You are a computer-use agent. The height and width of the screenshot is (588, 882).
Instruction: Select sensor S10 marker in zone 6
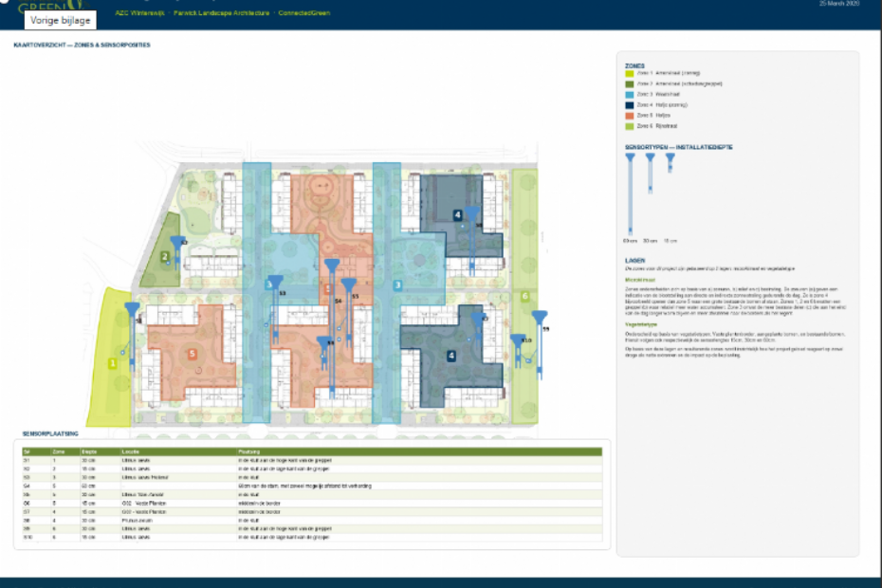518,351
